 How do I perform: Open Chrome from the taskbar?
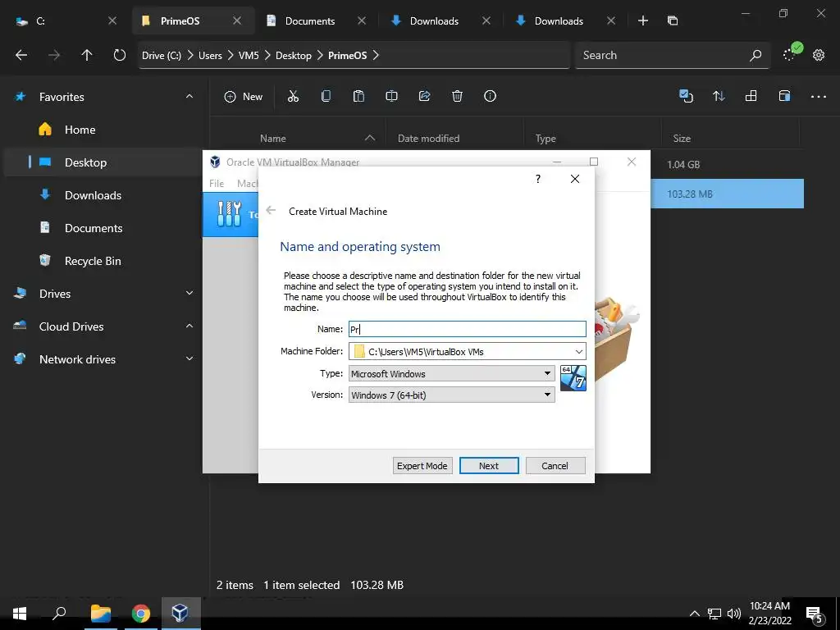pos(141,614)
